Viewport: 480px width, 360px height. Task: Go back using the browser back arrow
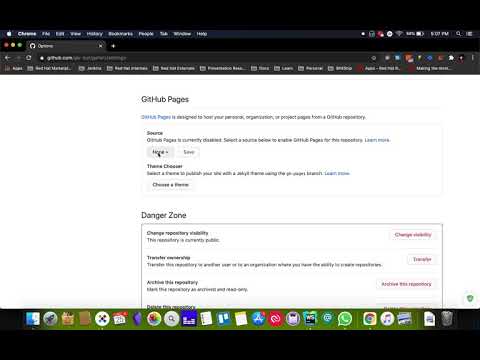[x=7, y=58]
